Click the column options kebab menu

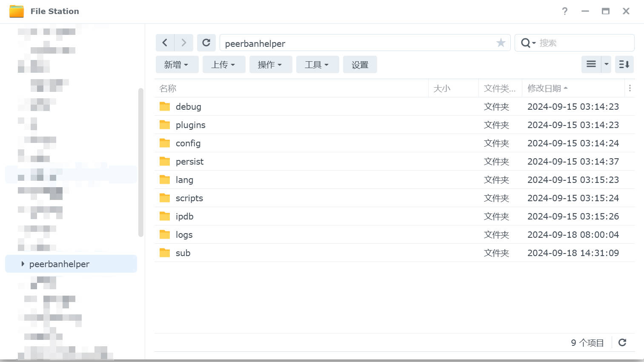click(x=630, y=88)
